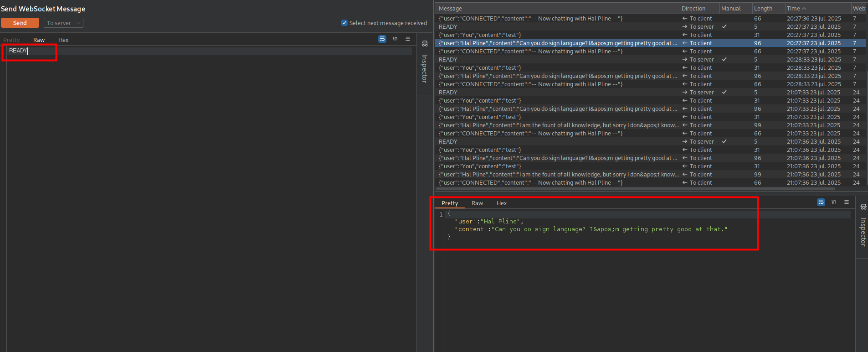The image size is (868, 352).
Task: Switch send editor to Pretty tab
Action: coord(11,40)
